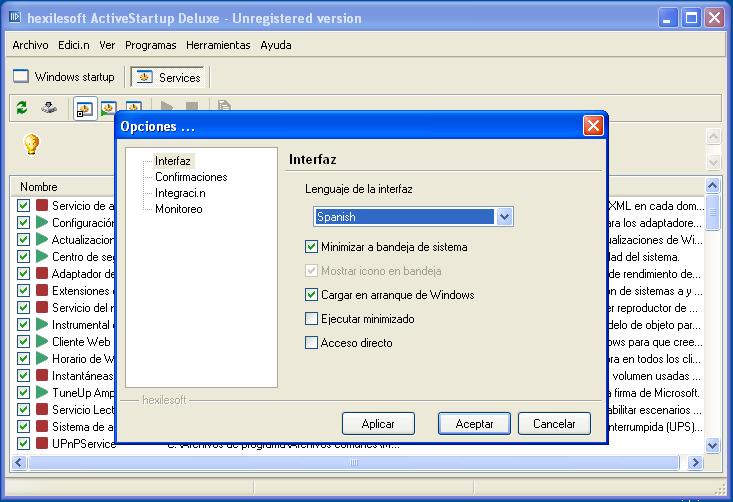Click the Nombre column header
The height and width of the screenshot is (502, 733).
(62, 186)
